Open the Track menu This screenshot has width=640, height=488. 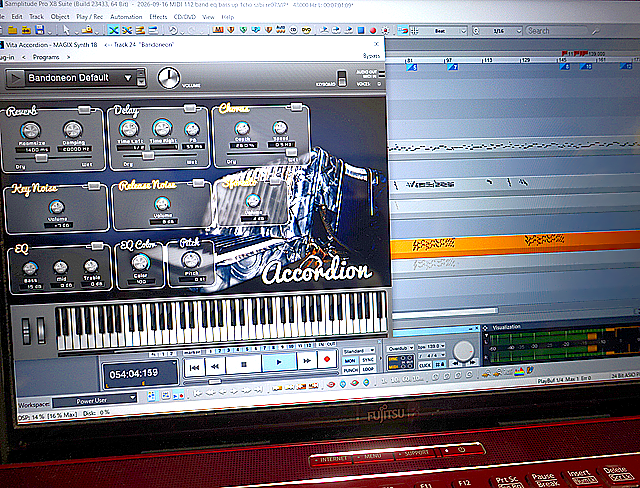(x=36, y=17)
